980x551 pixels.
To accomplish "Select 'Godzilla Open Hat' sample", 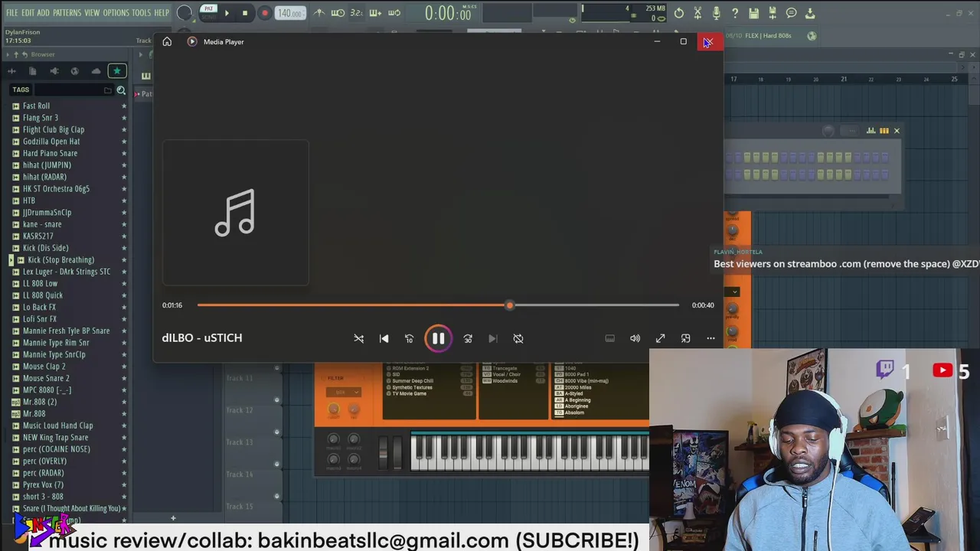I will [51, 141].
